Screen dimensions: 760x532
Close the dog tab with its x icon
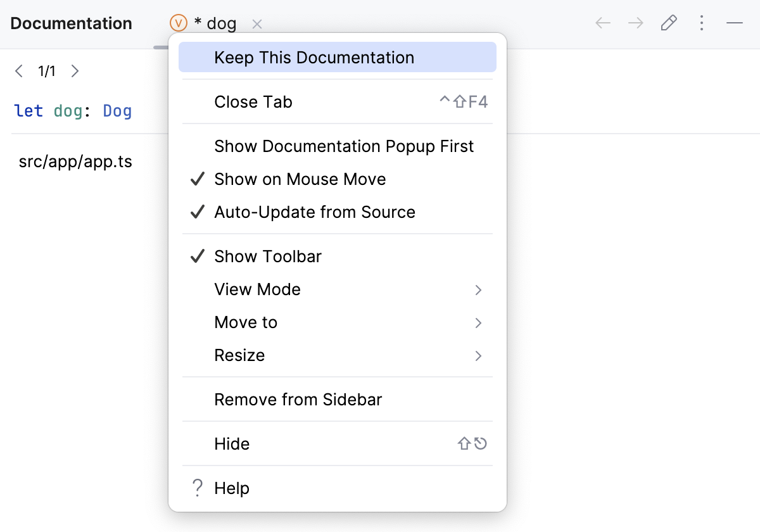coord(257,23)
